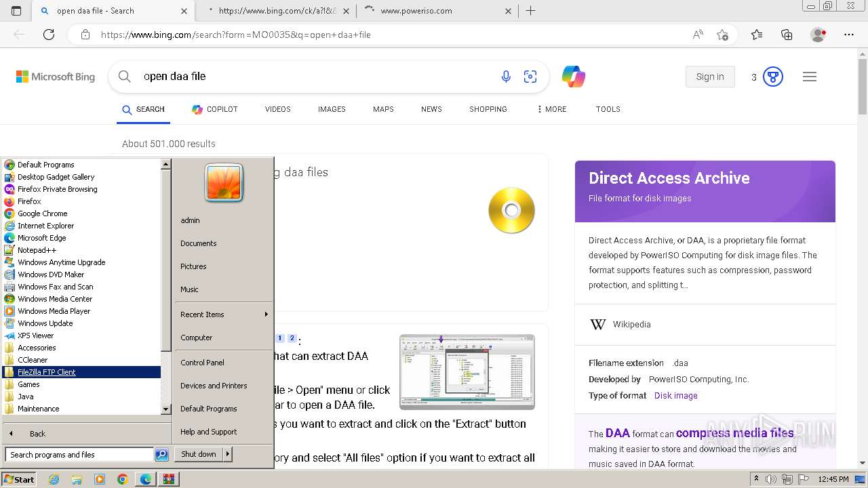Open Bing hamburger settings menu

pyautogui.click(x=810, y=77)
